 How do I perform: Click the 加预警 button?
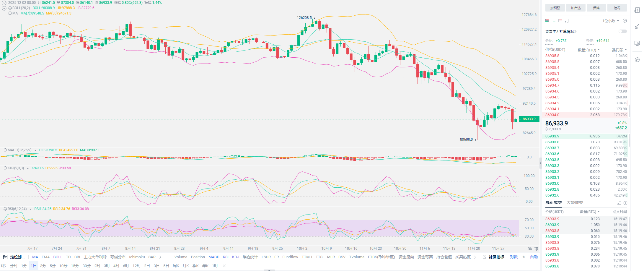click(555, 8)
